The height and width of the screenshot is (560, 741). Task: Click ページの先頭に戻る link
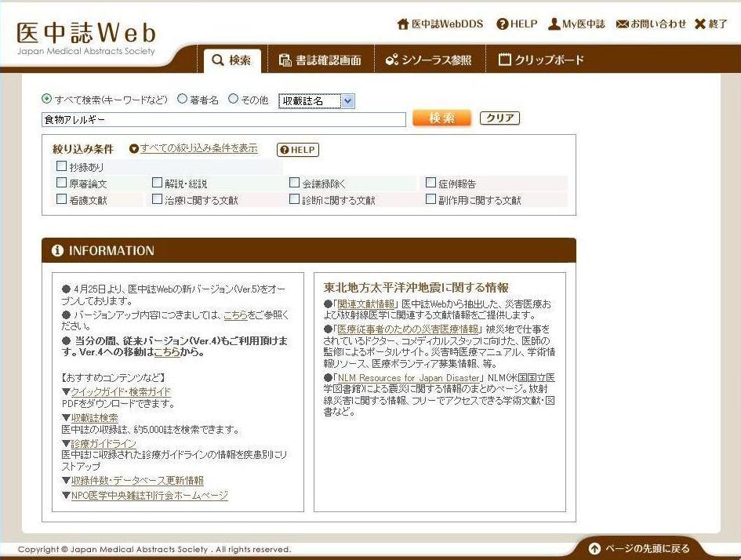(647, 549)
